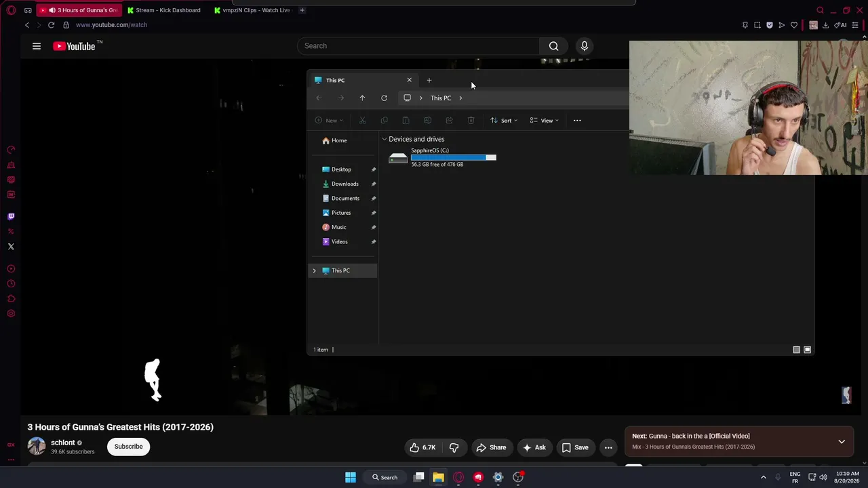Switch Explorer to large thumbnails view
The width and height of the screenshot is (868, 488).
pyautogui.click(x=807, y=350)
